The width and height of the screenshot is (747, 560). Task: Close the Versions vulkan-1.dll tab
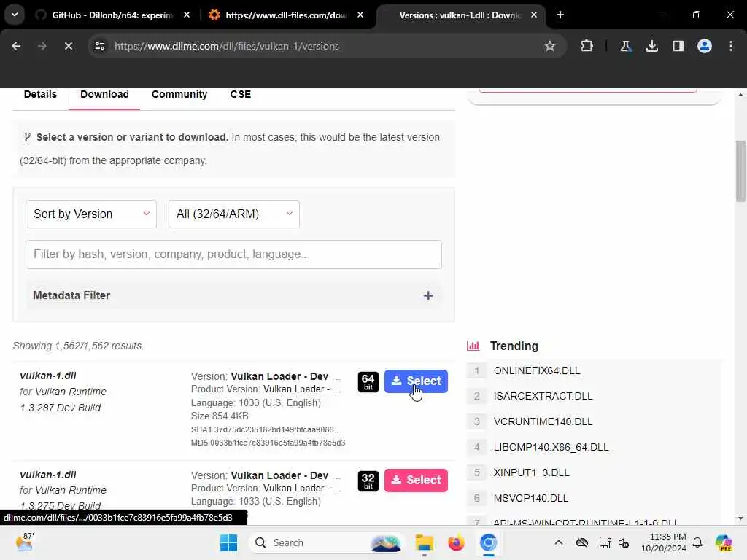pos(533,15)
